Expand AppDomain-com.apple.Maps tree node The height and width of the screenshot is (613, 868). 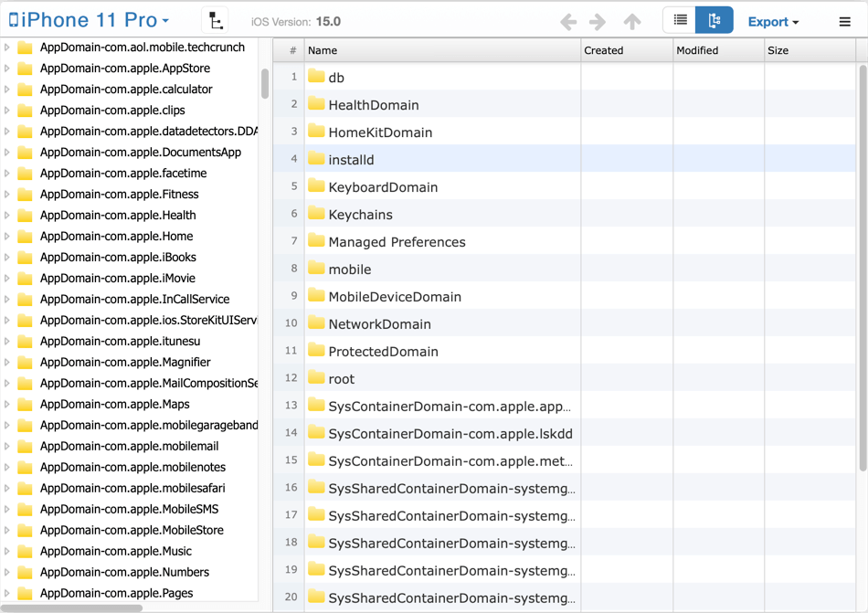tap(6, 405)
